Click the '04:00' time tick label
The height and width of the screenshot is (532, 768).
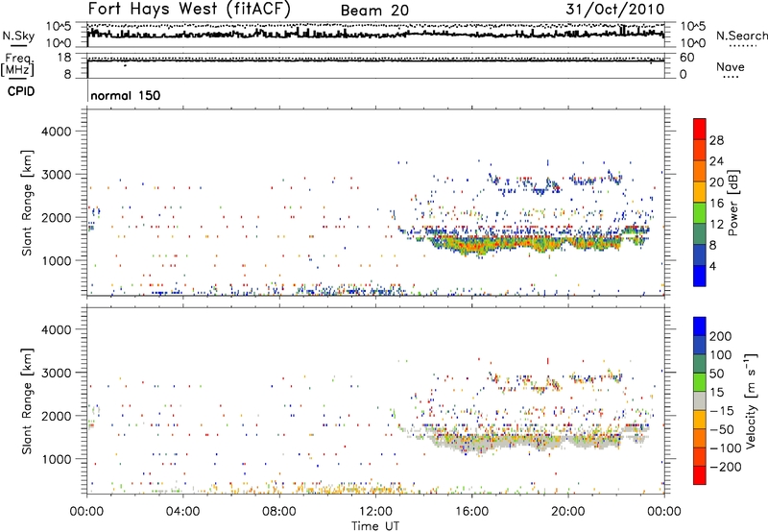[182, 512]
